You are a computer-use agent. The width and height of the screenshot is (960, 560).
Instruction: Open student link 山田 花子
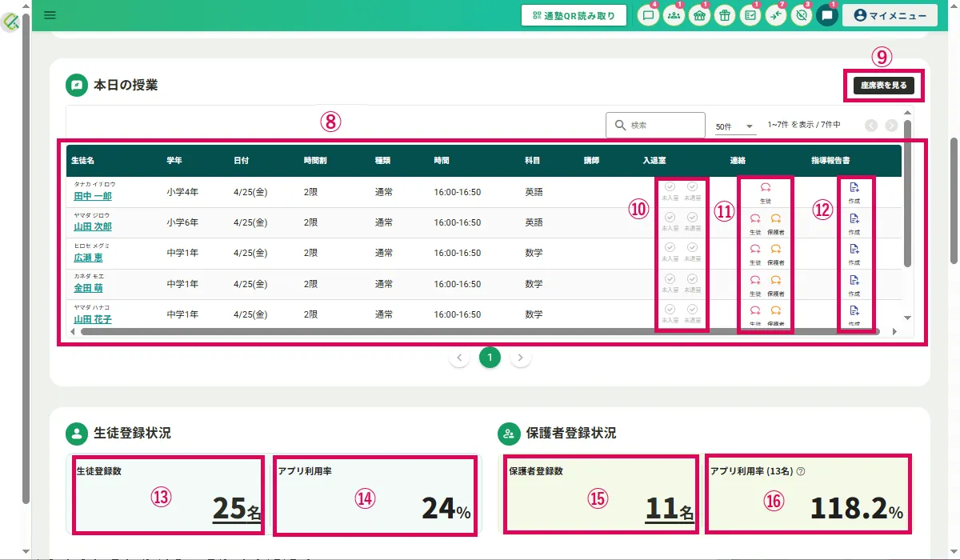pos(93,319)
